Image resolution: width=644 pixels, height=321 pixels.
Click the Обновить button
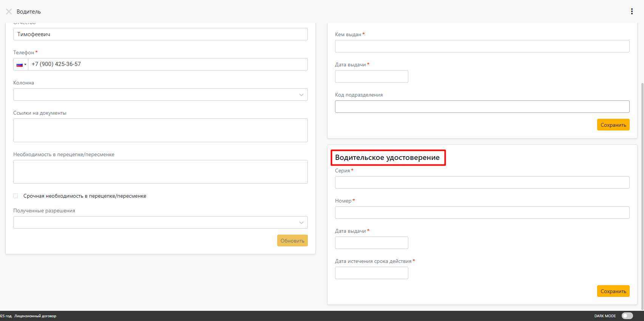292,241
